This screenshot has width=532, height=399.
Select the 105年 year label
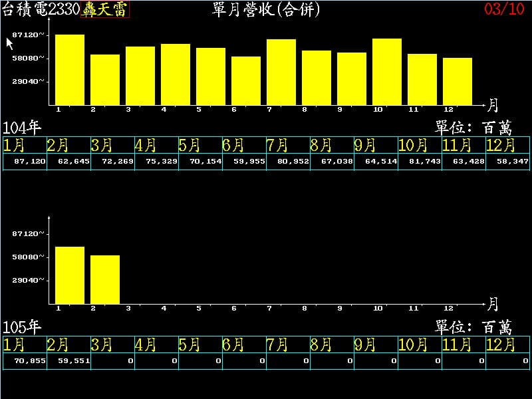point(23,327)
